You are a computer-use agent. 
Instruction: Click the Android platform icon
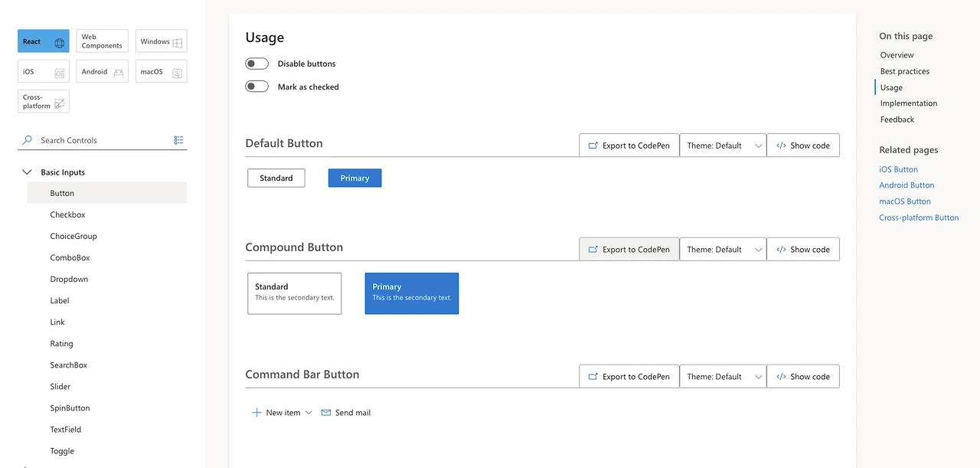(119, 73)
